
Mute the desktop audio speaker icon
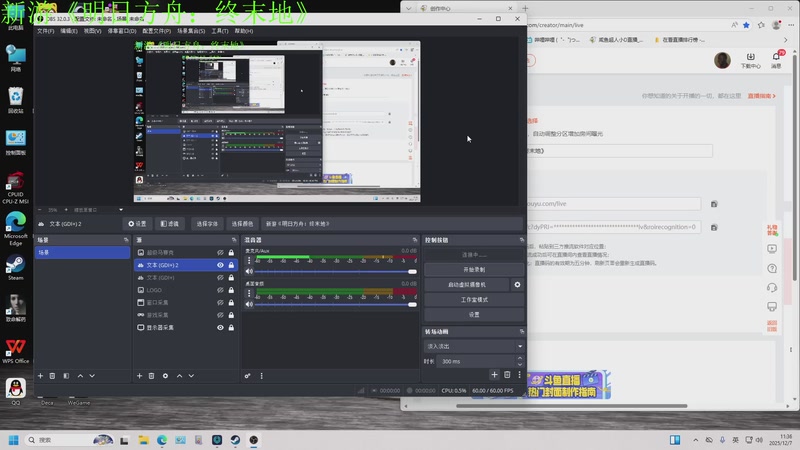pyautogui.click(x=249, y=305)
